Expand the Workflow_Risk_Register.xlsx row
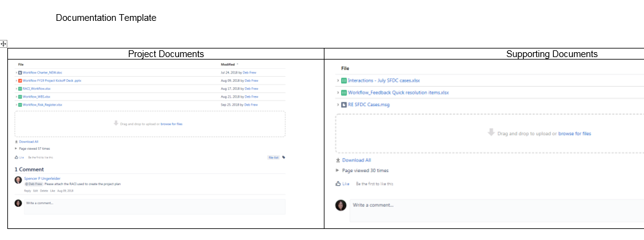This screenshot has width=644, height=240. point(17,105)
